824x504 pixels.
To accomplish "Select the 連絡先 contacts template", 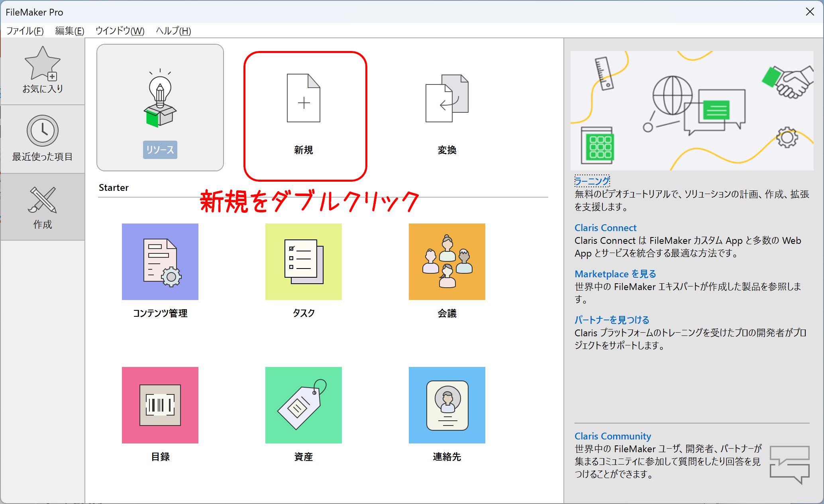I will [x=447, y=405].
